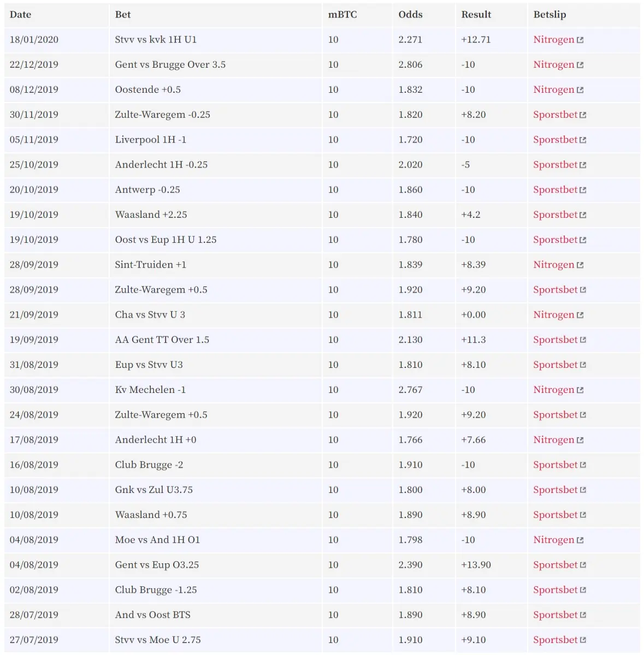Click the Date column header
Screen dimensions: 644x655
[20, 15]
